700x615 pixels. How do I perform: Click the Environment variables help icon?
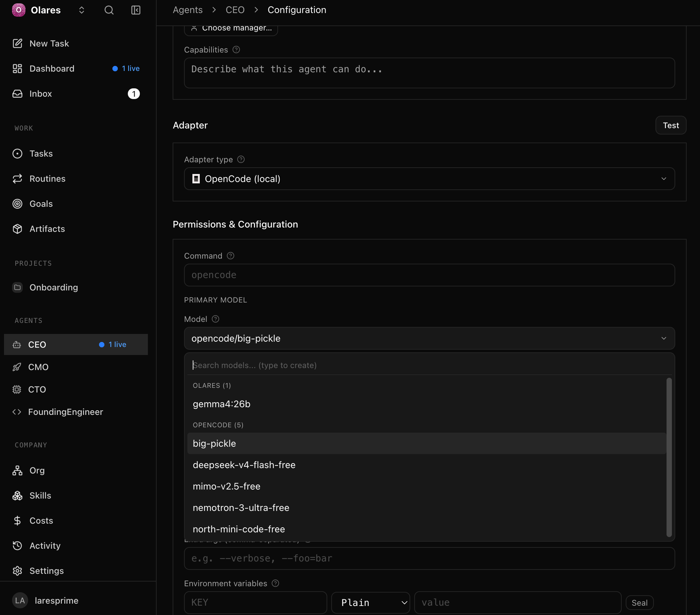click(275, 584)
